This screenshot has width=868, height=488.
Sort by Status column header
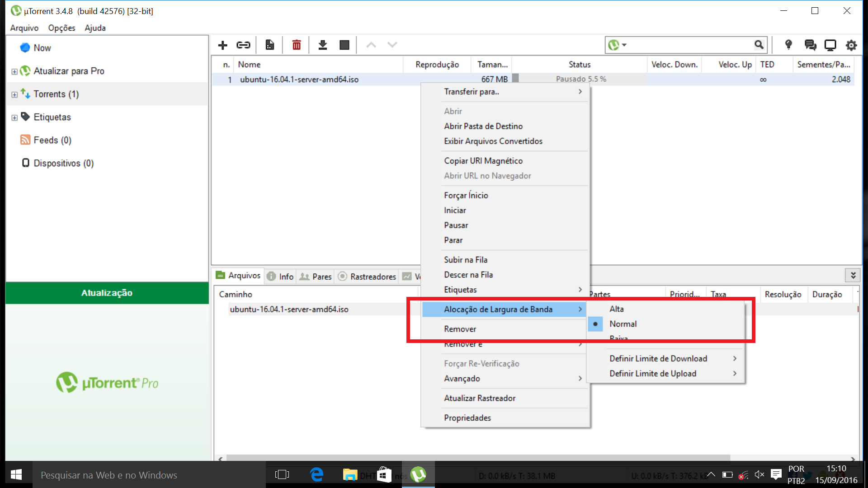[580, 65]
